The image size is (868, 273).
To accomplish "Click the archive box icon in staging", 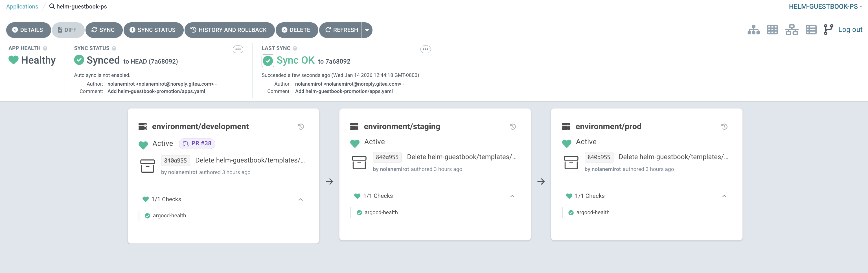I will (359, 163).
